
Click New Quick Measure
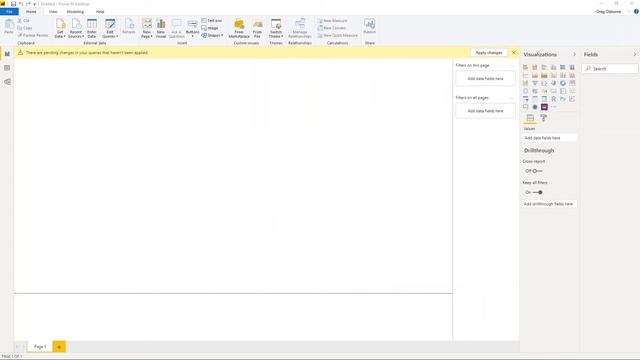point(338,35)
